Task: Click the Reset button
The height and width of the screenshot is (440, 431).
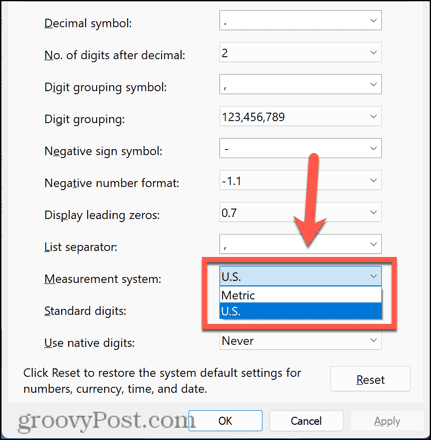Action: coord(370,379)
